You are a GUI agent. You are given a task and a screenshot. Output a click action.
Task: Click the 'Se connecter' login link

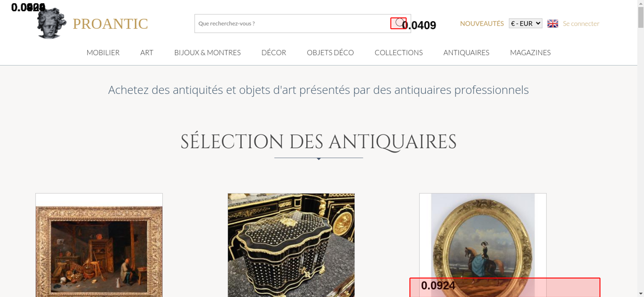(581, 23)
